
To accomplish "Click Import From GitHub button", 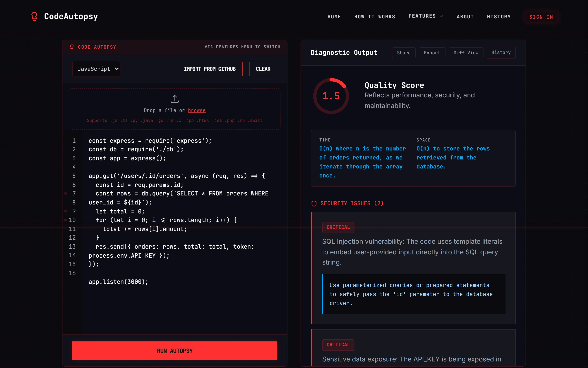I will tap(209, 69).
